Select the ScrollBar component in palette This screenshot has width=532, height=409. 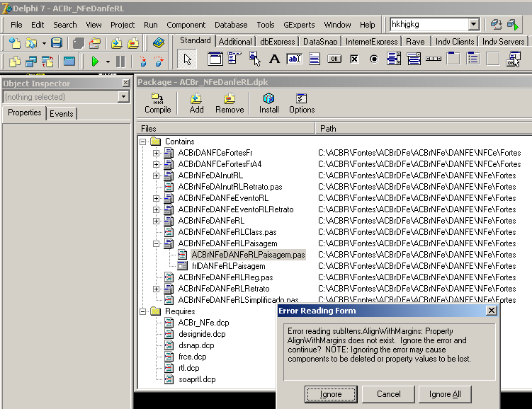(434, 59)
